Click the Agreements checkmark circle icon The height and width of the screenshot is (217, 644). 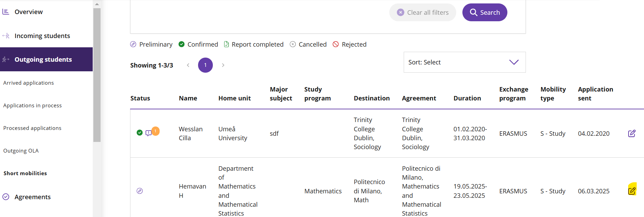point(6,197)
